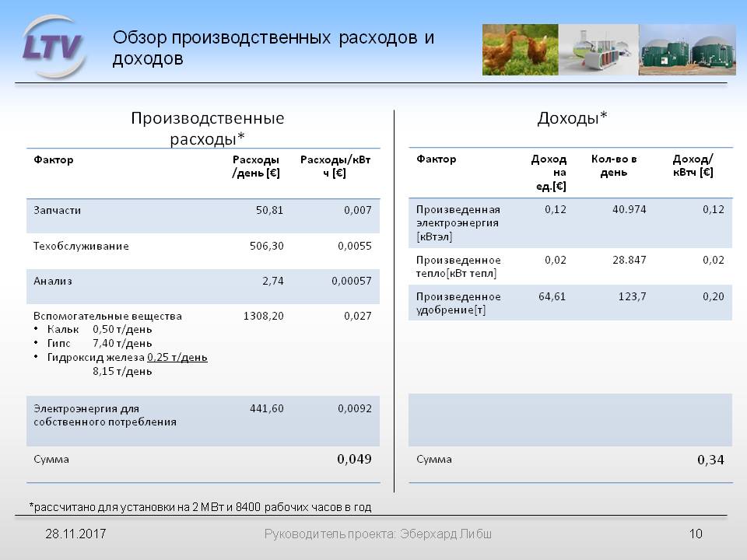Click the 'Произведенная электроэнергия' income row
Screen dimensions: 747x560
pos(458,222)
